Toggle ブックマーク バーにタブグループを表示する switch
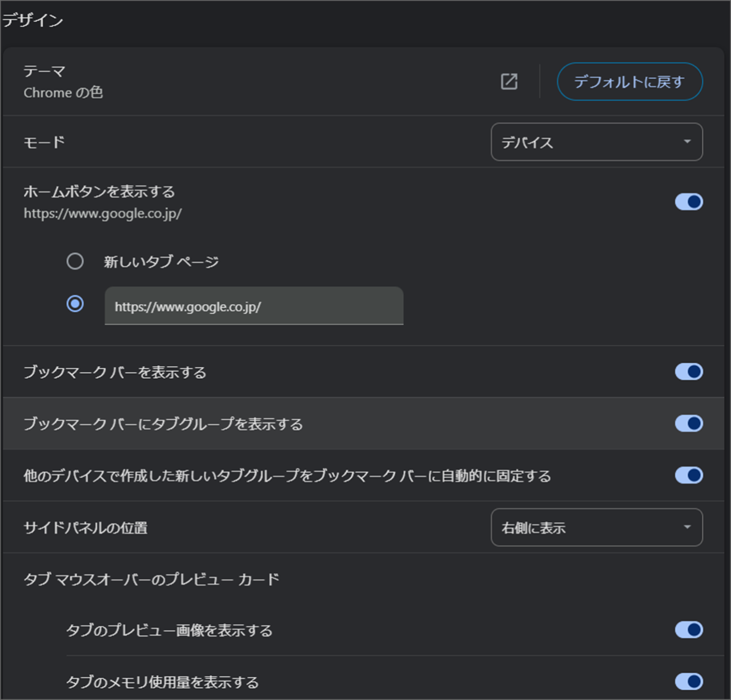Viewport: 731px width, 700px height. coord(689,423)
